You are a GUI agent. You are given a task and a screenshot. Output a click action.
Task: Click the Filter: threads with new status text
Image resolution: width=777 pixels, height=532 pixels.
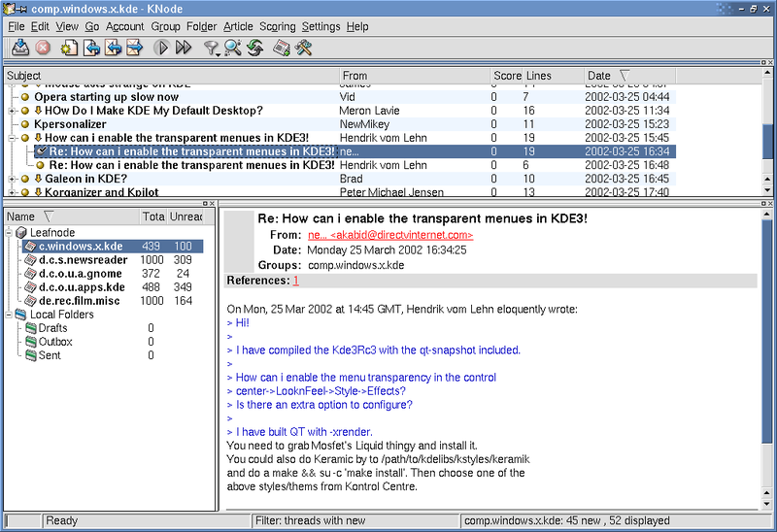click(x=310, y=520)
